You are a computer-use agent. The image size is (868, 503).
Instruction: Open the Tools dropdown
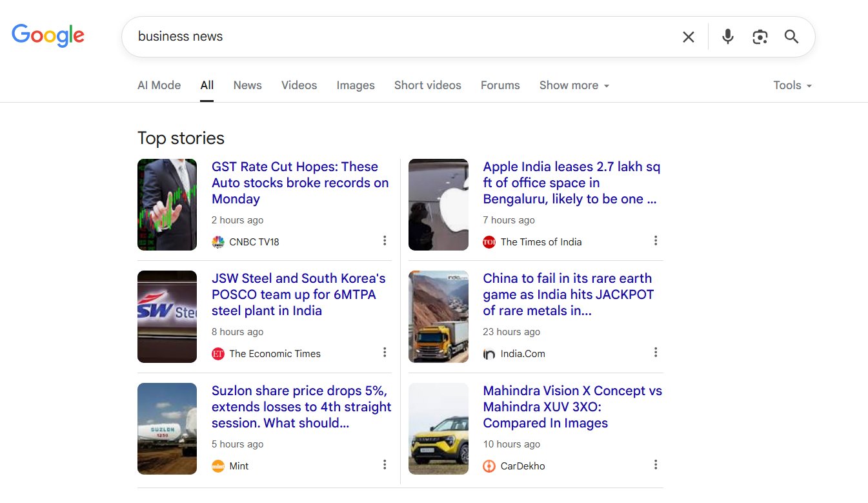pos(792,85)
